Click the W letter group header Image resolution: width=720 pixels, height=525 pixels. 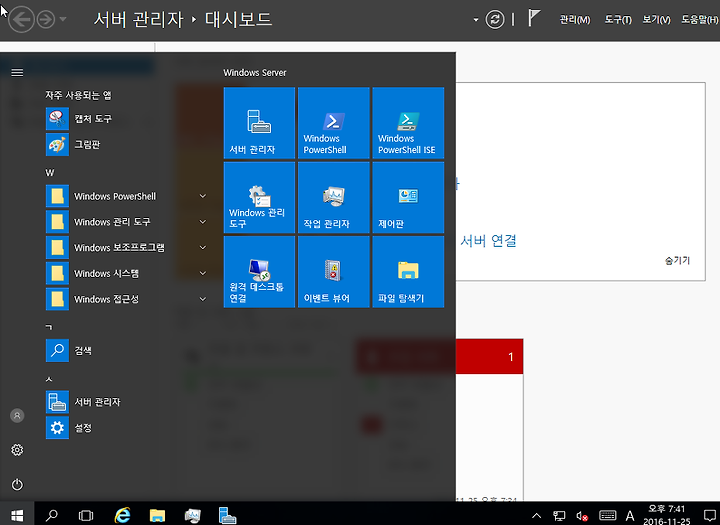[x=50, y=173]
